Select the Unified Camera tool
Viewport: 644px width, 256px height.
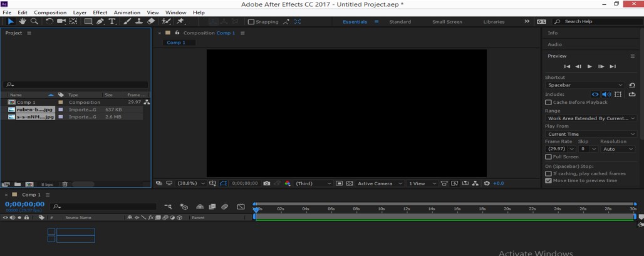pyautogui.click(x=61, y=21)
